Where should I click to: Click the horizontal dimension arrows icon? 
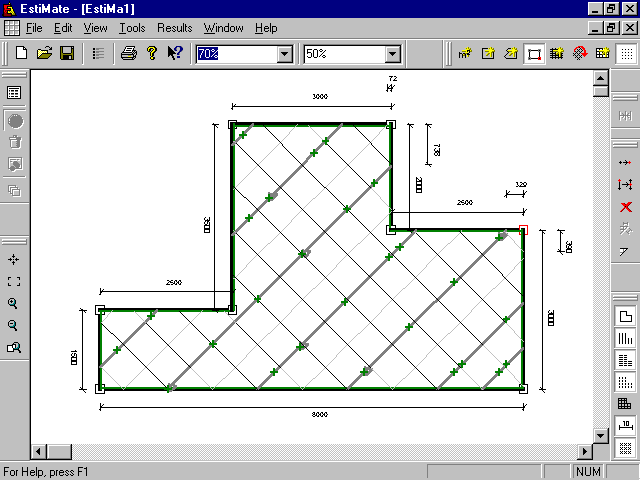[x=625, y=162]
